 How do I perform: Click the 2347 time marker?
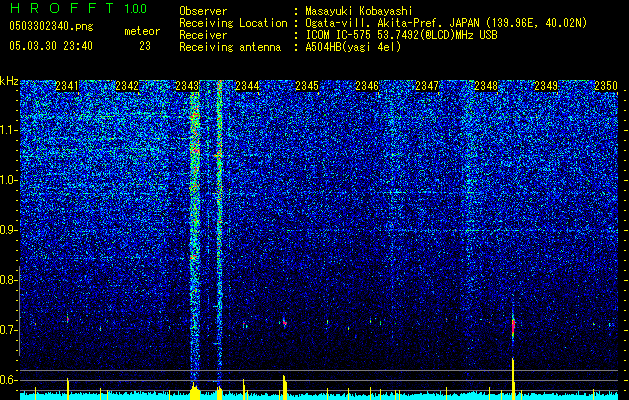(x=427, y=86)
